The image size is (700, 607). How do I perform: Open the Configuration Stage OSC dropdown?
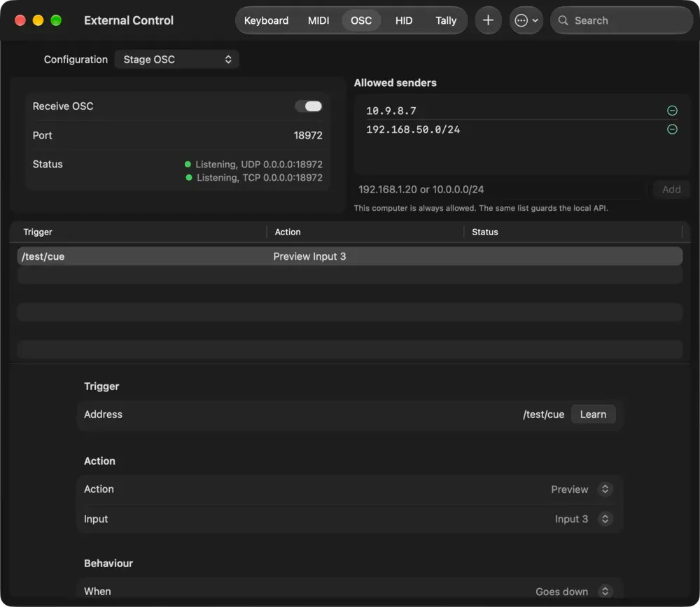tap(177, 60)
